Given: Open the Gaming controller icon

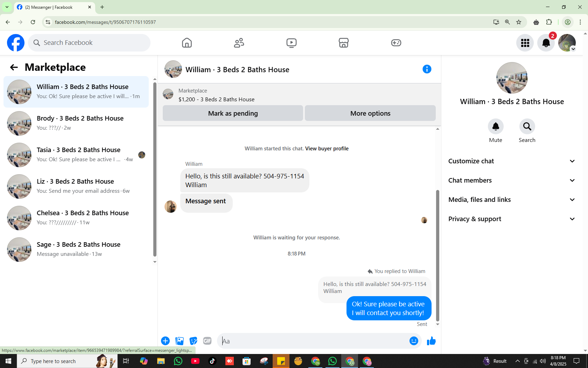Looking at the screenshot, I should 396,43.
